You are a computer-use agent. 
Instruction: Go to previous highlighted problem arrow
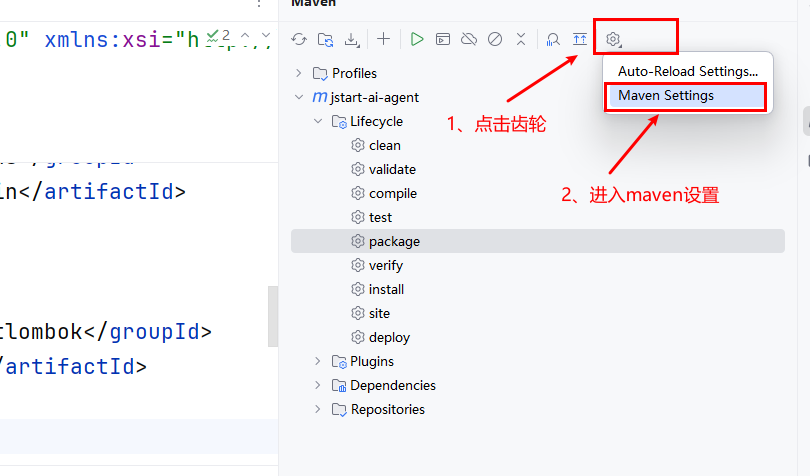[245, 36]
